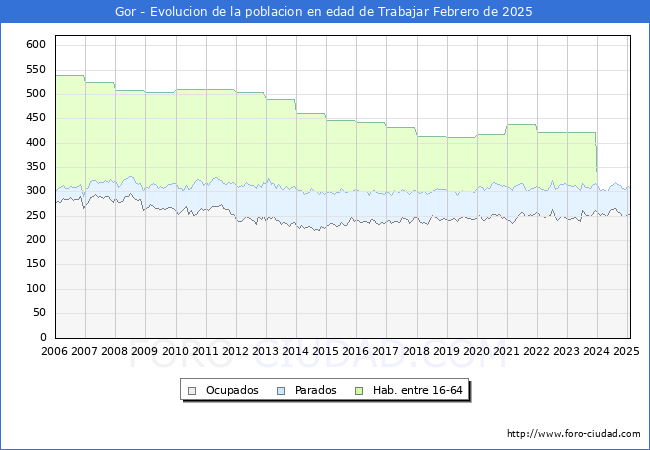Select the Hab. entre 16-64 legend label

click(417, 390)
